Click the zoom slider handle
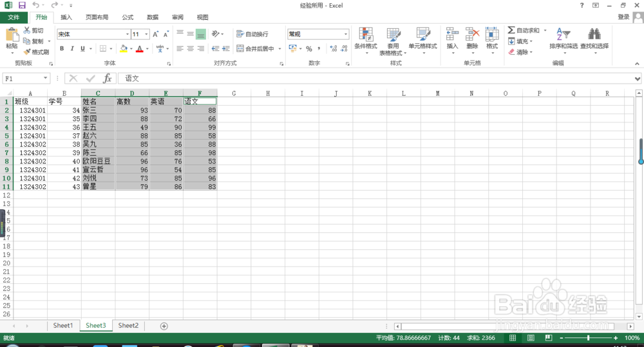The height and width of the screenshot is (347, 644). click(x=588, y=338)
